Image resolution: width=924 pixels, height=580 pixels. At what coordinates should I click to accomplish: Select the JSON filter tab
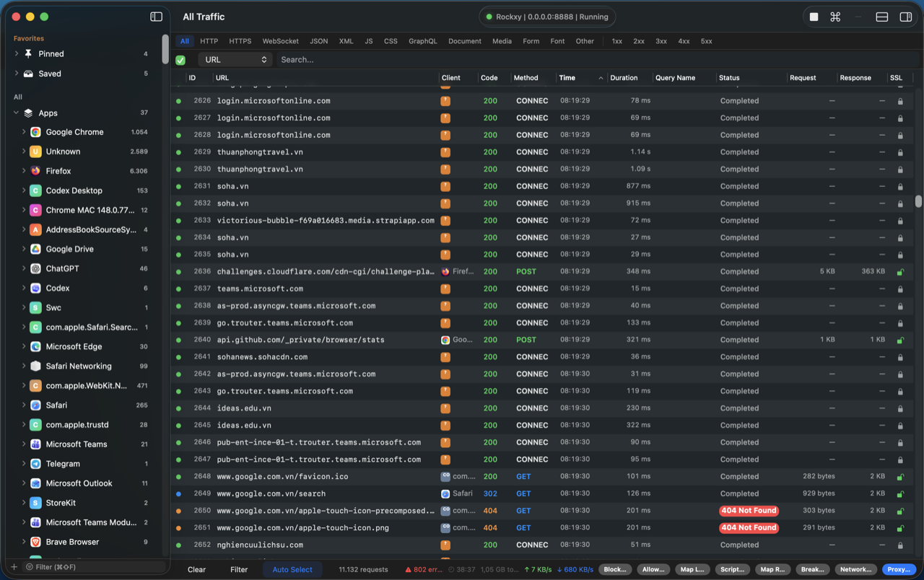click(318, 41)
